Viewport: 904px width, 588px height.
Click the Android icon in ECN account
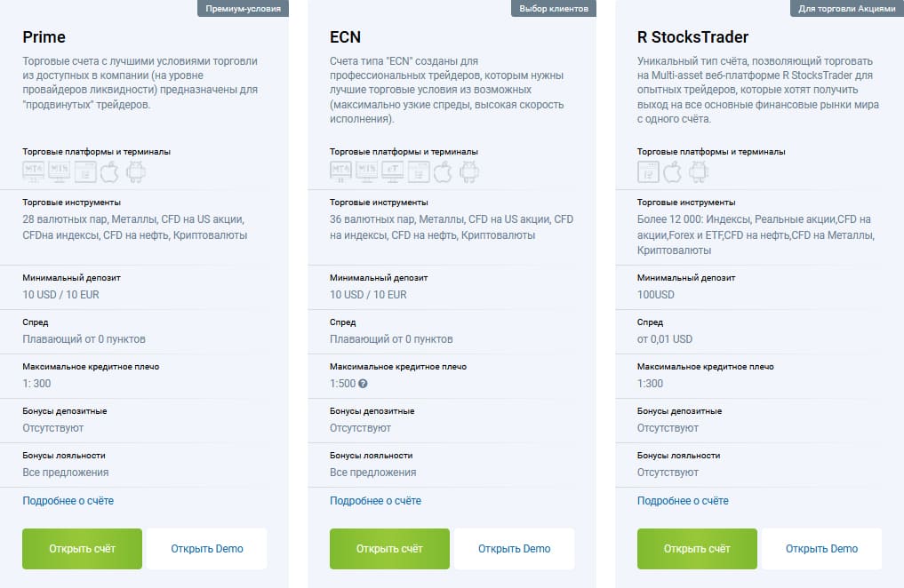pyautogui.click(x=468, y=171)
